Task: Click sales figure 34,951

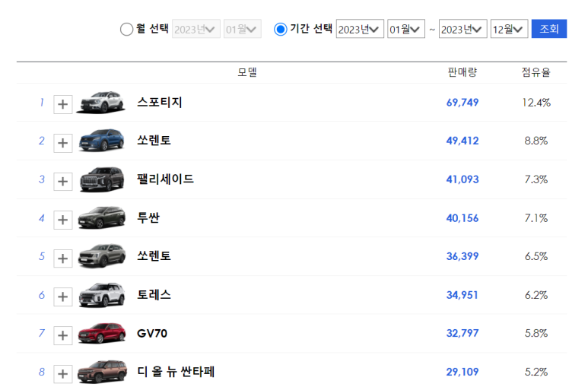Action: [x=462, y=295]
